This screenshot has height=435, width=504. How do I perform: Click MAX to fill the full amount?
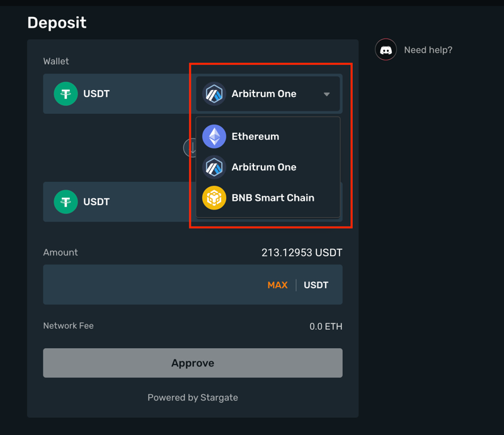click(277, 285)
